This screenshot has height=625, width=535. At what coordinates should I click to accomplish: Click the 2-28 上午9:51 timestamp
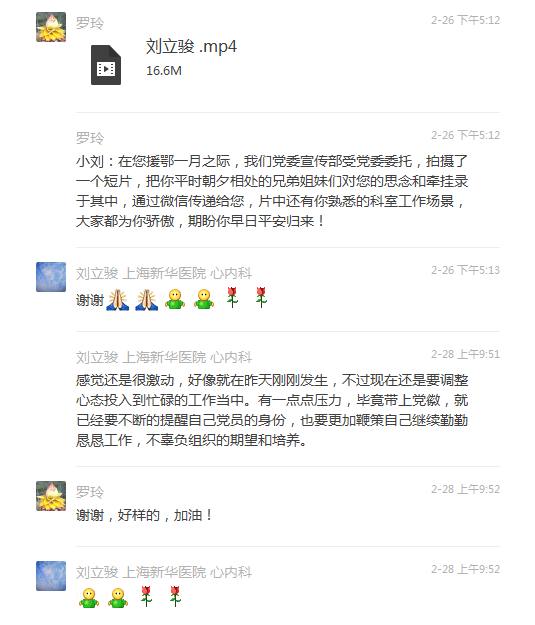coord(465,354)
